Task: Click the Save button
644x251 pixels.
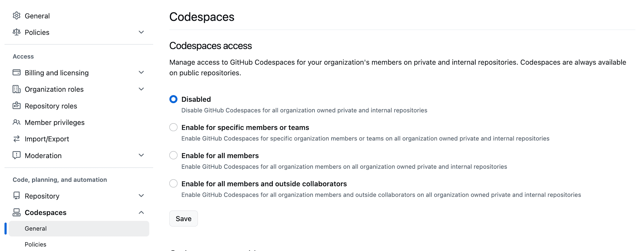Action: [184, 218]
